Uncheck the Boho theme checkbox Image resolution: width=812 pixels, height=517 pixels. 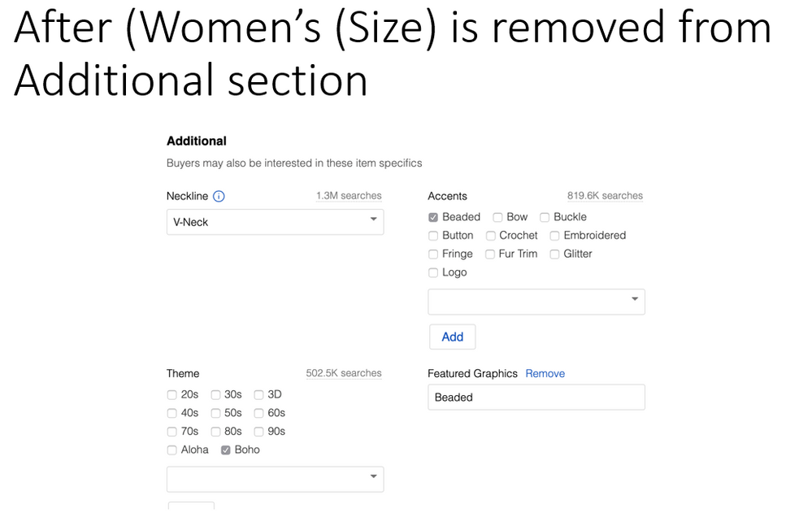(226, 450)
